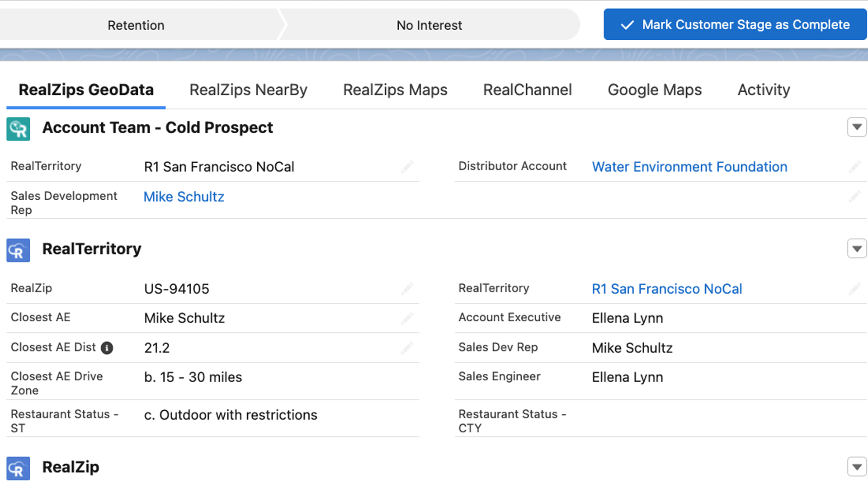Show info tooltip for Closest AE Dist
The image size is (868, 488).
tap(107, 348)
